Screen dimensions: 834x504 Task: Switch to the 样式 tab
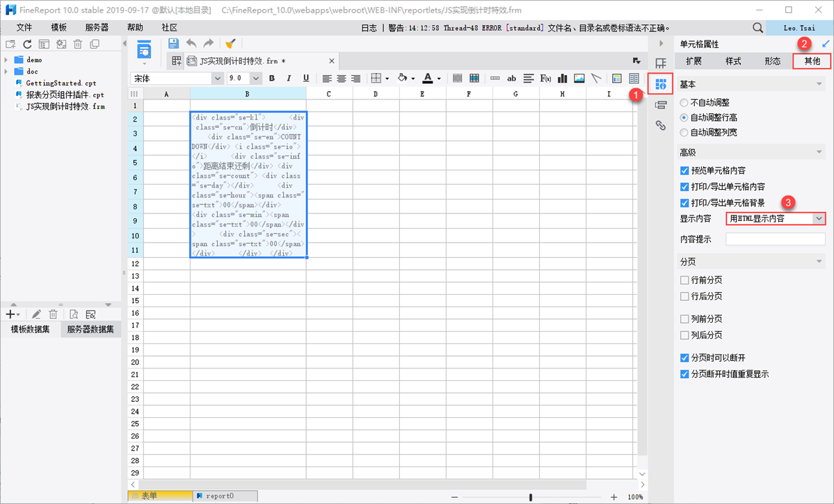click(733, 61)
